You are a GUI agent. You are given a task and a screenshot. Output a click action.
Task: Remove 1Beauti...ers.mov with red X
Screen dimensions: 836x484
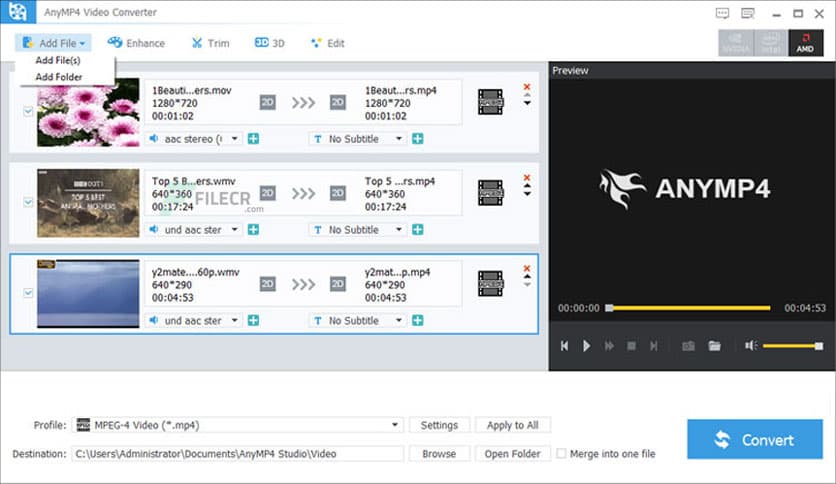(527, 86)
